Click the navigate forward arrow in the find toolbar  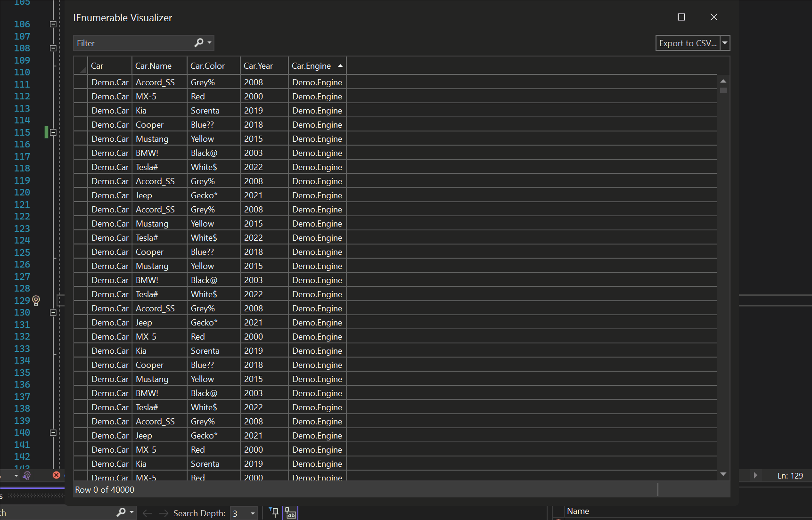click(163, 513)
